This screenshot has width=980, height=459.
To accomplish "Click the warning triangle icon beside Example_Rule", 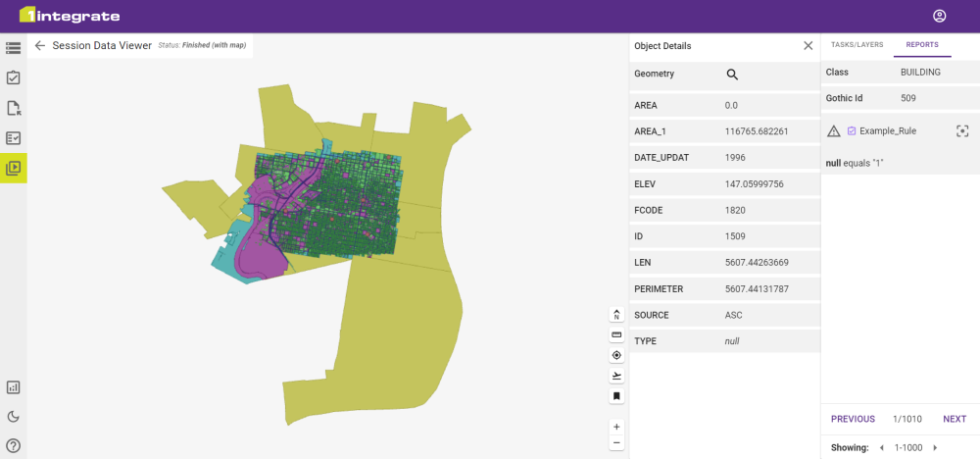I will click(x=833, y=130).
